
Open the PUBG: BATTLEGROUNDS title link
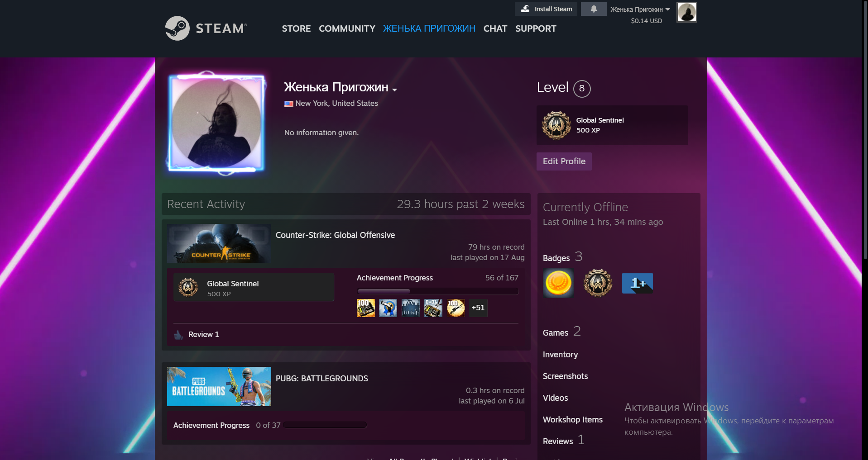point(322,379)
